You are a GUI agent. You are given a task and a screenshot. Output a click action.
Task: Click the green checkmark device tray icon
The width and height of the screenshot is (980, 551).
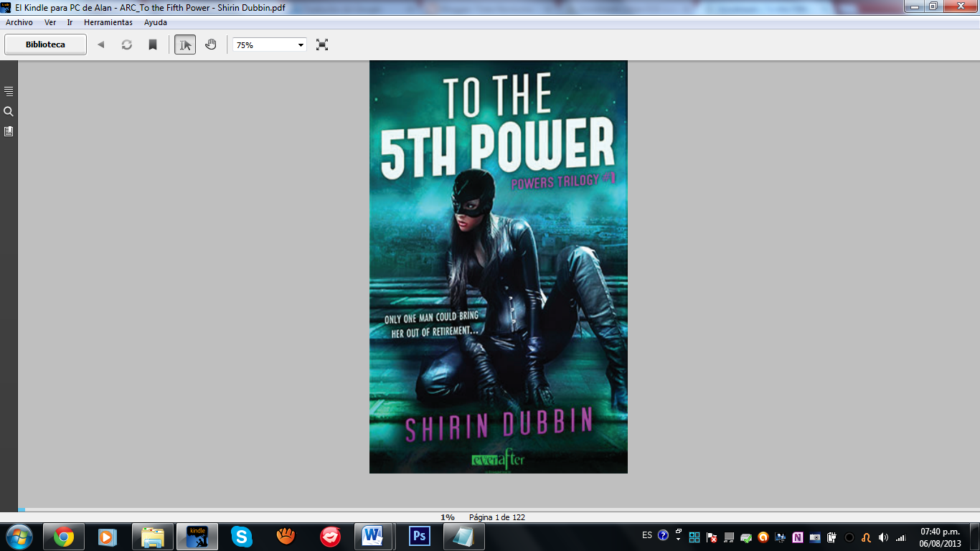pos(746,537)
